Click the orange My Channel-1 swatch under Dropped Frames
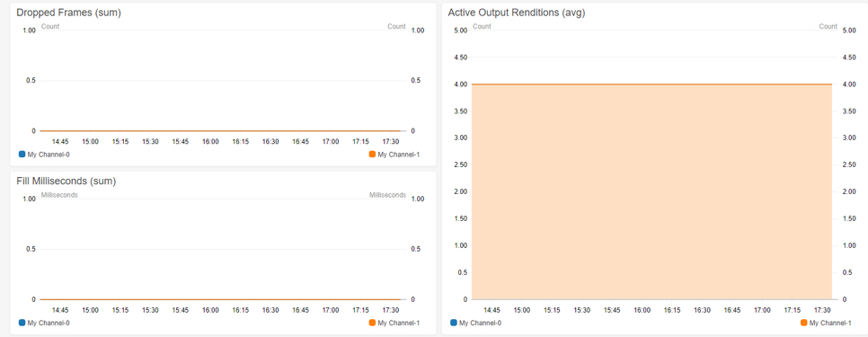 (372, 155)
